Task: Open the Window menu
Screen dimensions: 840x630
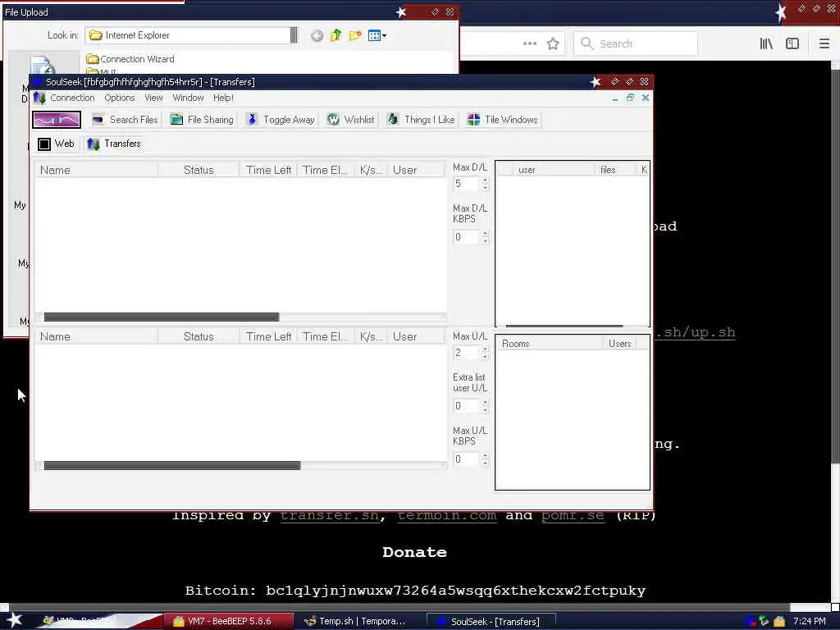Action: click(188, 98)
